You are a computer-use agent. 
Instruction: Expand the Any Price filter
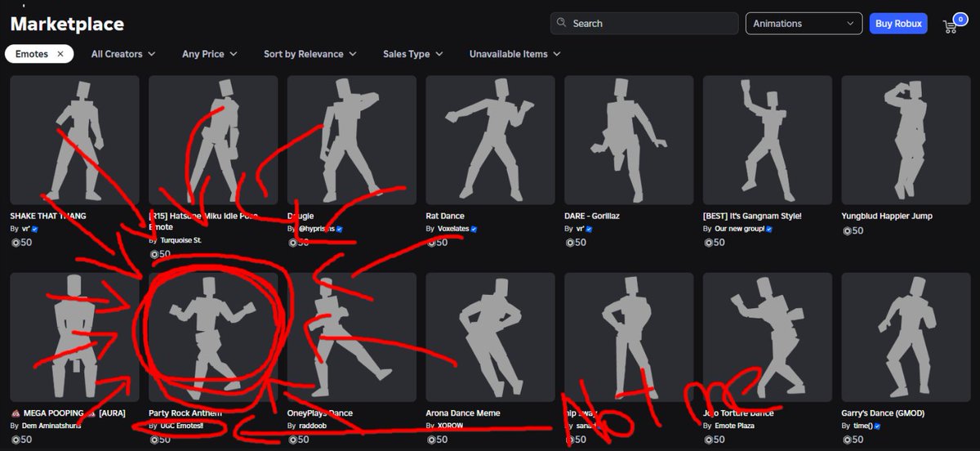(x=209, y=54)
